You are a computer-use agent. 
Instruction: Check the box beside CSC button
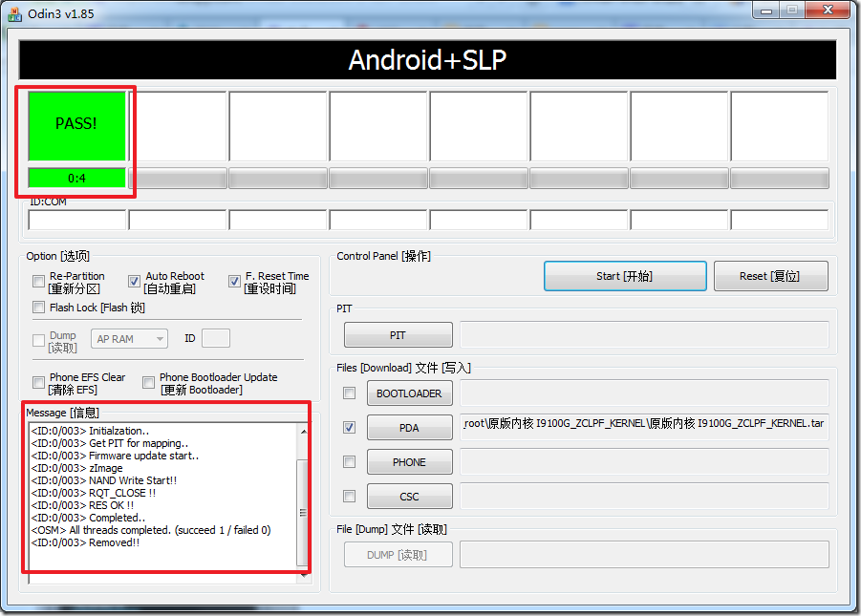(x=349, y=497)
